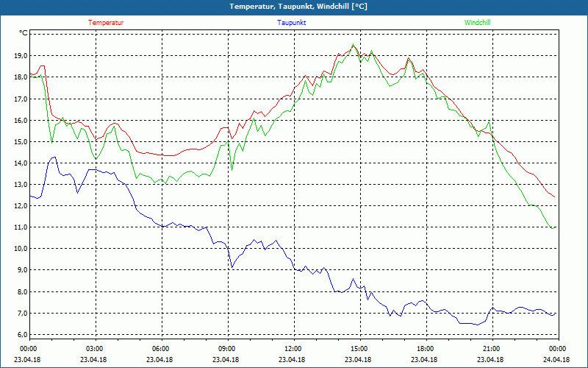The width and height of the screenshot is (588, 368).
Task: Select the 6,0 y-axis value
Action: 23,335
